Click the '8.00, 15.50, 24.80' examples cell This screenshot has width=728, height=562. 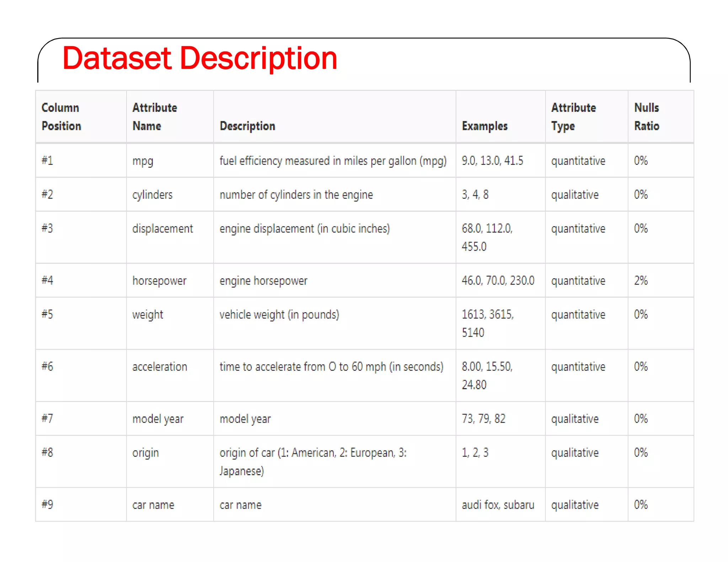[x=500, y=375]
